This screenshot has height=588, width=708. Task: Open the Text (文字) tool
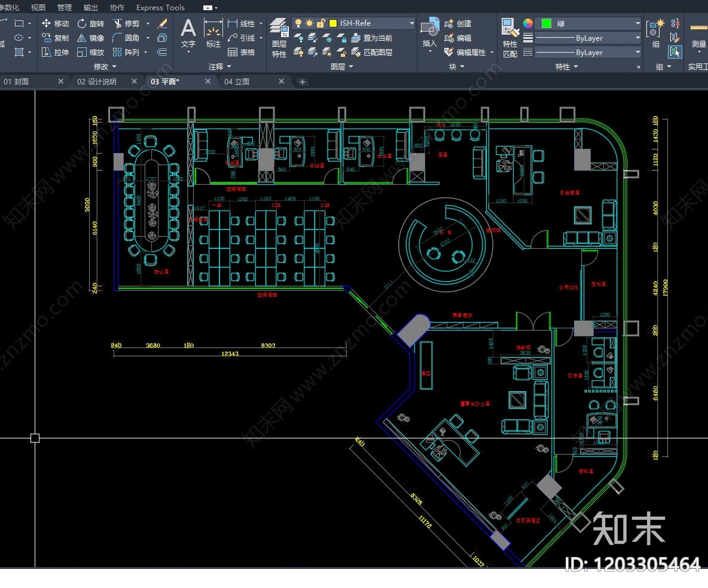(188, 34)
